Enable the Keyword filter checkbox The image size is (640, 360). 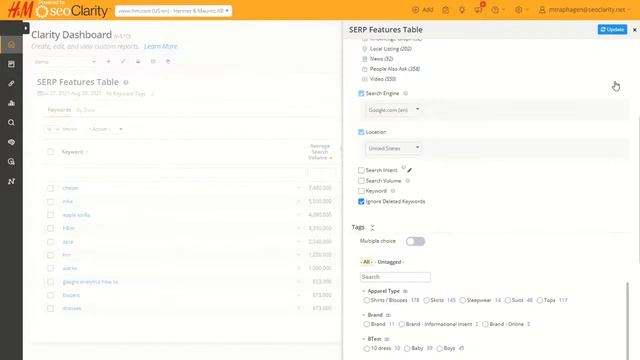361,191
